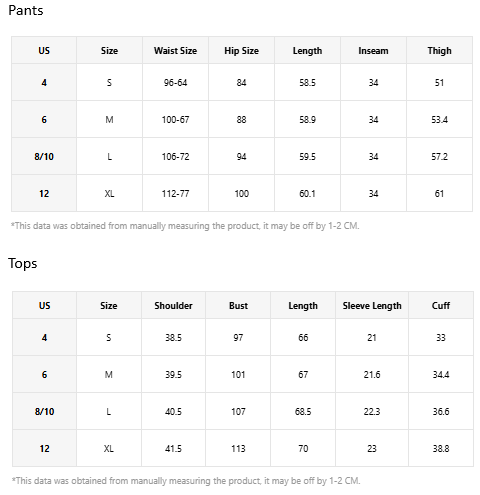Click the 112-77 waist size cell
The image size is (480, 495).
coord(175,193)
